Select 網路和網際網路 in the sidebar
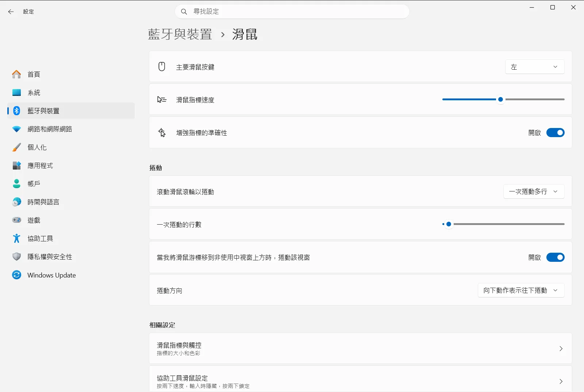 pyautogui.click(x=71, y=129)
